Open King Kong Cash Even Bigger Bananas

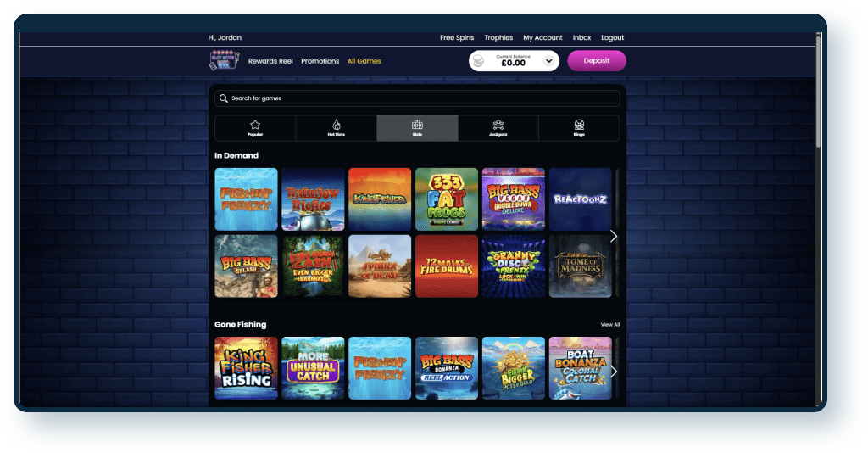[313, 266]
